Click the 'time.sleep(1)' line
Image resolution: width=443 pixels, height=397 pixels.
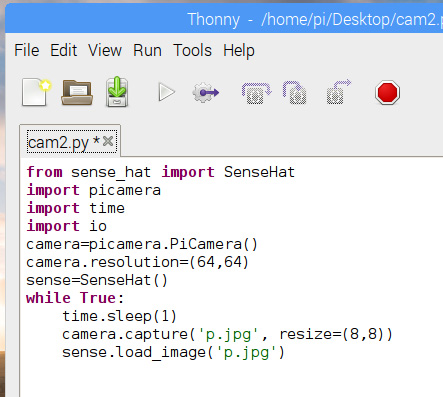(x=119, y=316)
